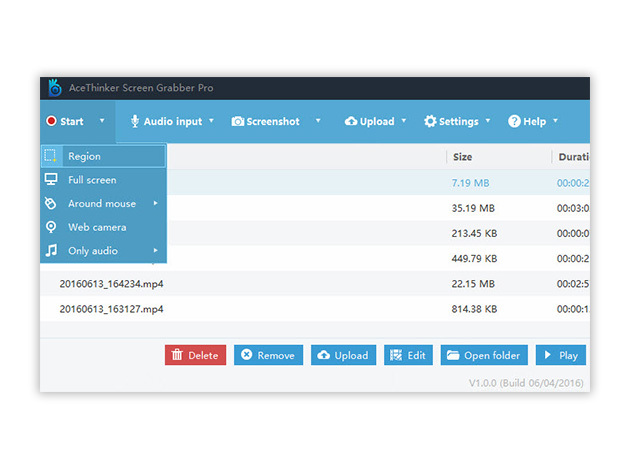Screen dimensions: 630x473
Task: Click the AceThinker app logo icon
Action: [55, 88]
